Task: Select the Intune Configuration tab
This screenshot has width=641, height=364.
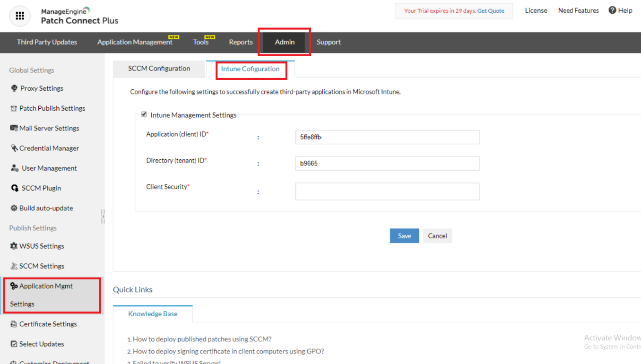Action: tap(251, 69)
